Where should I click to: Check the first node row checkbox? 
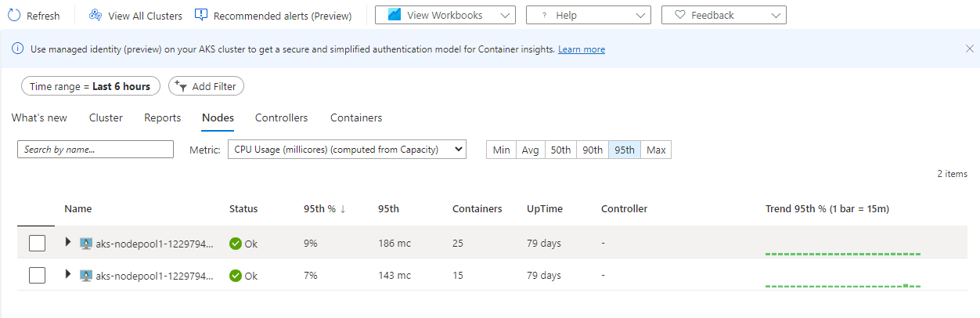[x=37, y=244]
